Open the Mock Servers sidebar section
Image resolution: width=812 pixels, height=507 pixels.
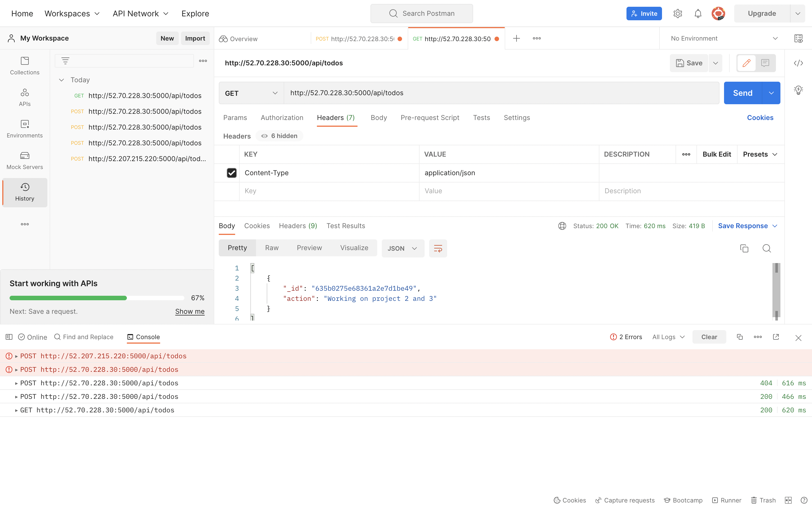point(25,160)
